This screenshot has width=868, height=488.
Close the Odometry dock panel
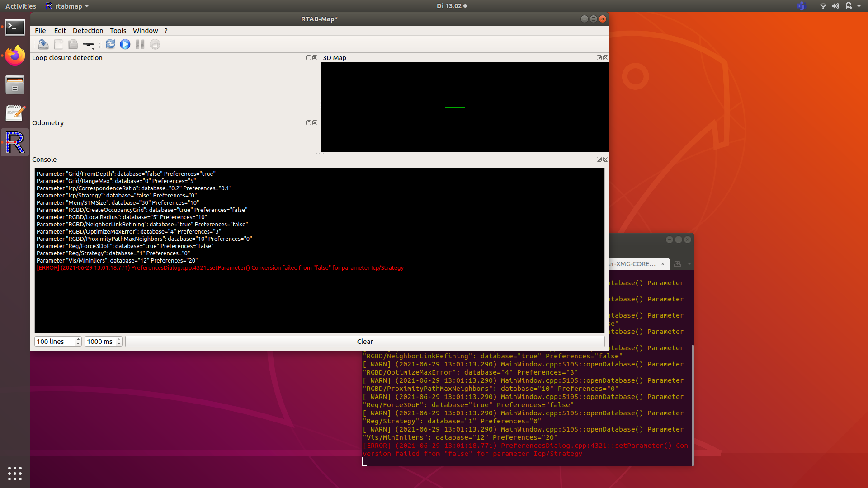click(315, 123)
